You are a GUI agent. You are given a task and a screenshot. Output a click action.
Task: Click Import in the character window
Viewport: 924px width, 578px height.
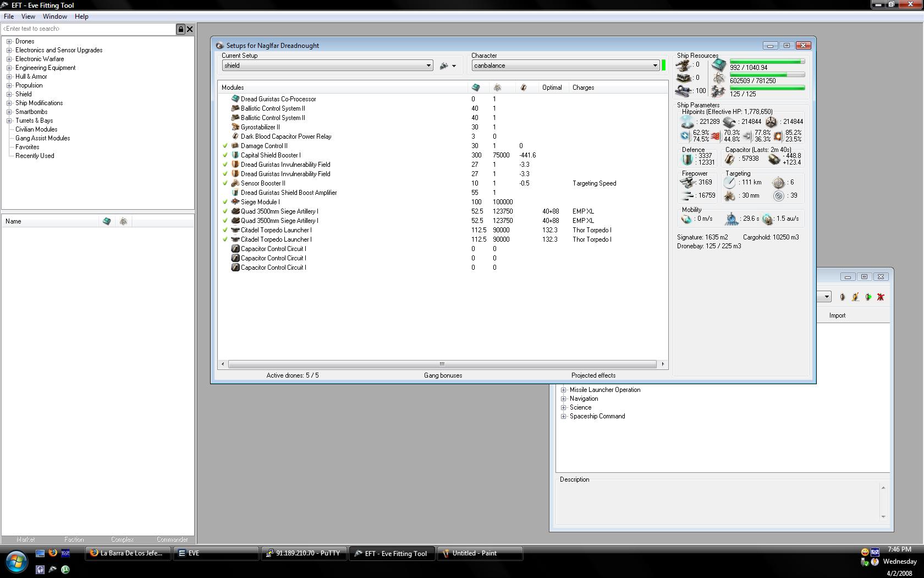[837, 315]
